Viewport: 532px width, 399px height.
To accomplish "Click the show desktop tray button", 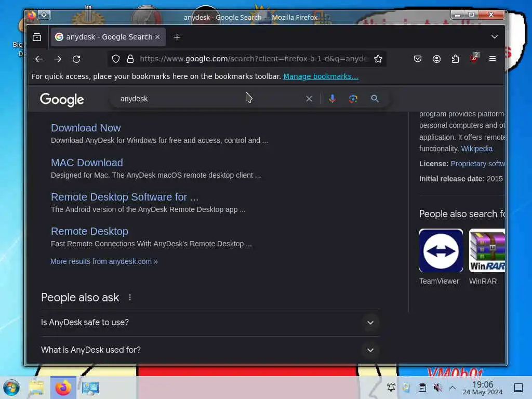I will tap(518, 388).
